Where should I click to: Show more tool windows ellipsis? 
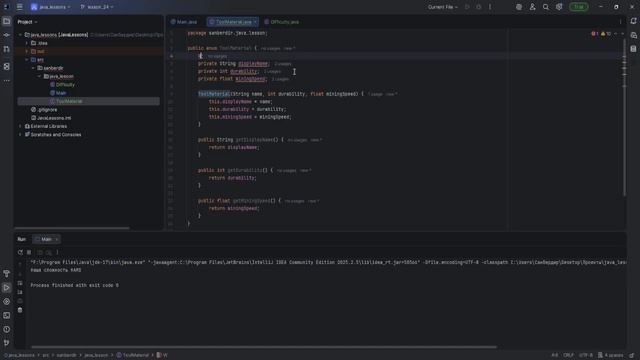point(7,80)
